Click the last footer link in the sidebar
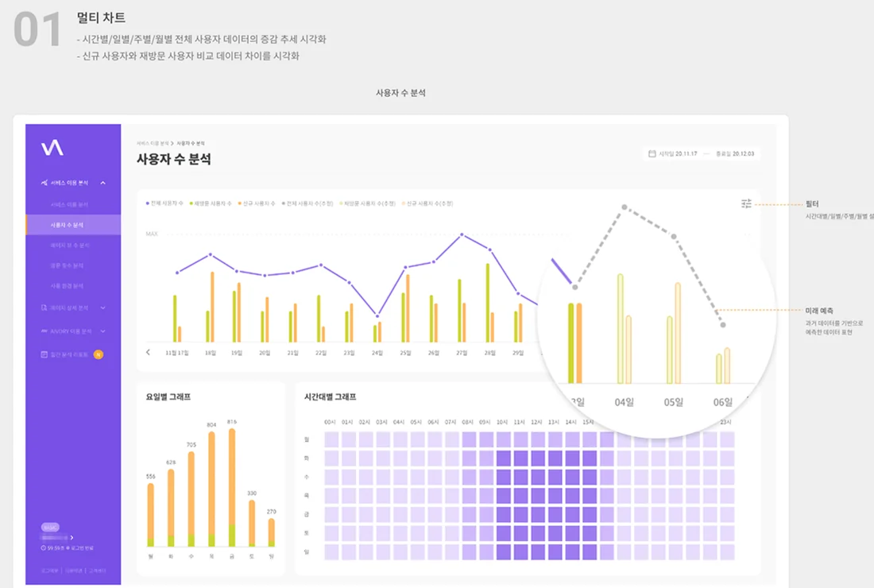The image size is (874, 588). pyautogui.click(x=97, y=571)
